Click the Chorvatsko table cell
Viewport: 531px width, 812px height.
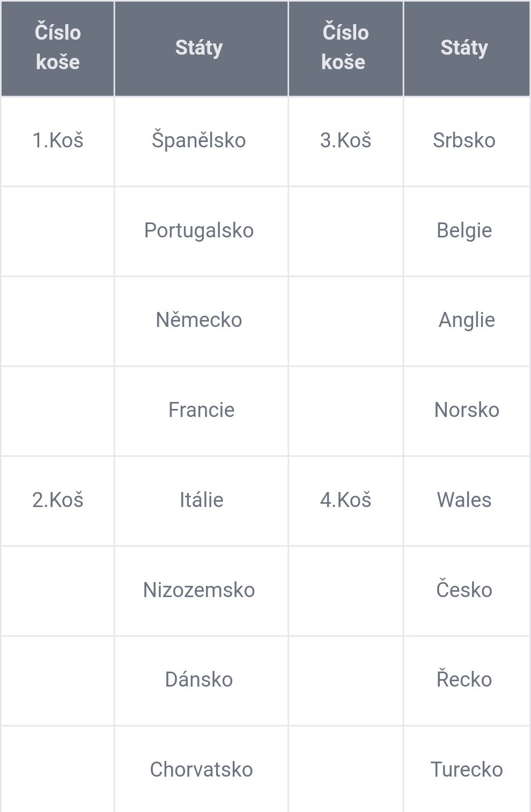[202, 770]
